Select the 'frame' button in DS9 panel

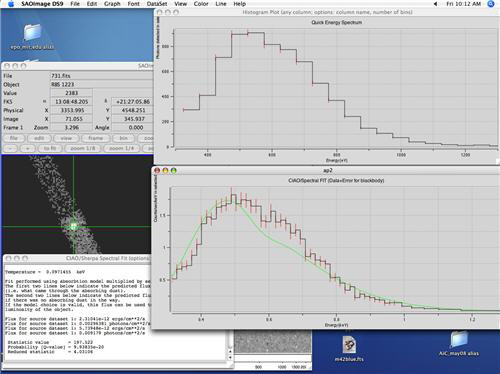click(96, 138)
